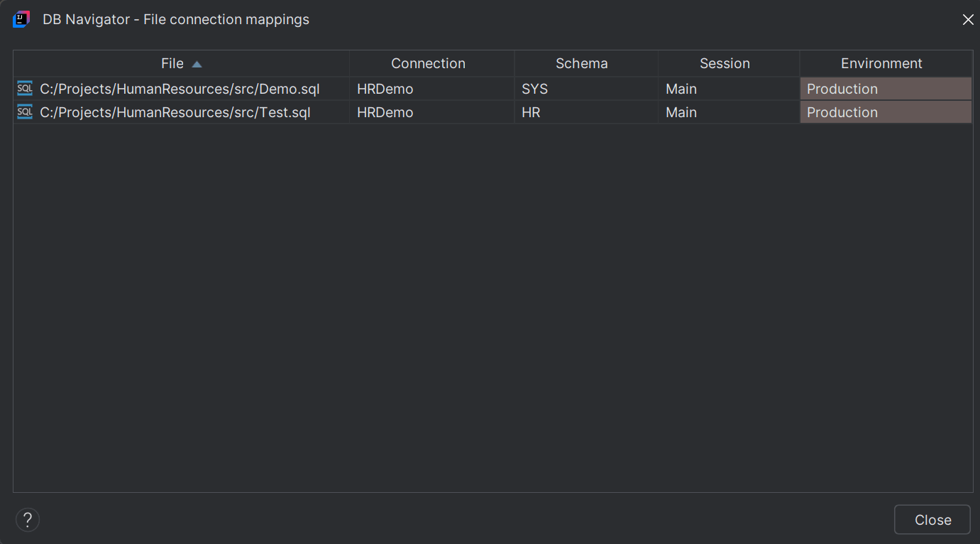The height and width of the screenshot is (544, 980).
Task: Open the Main session cell for Test.sql
Action: coord(681,112)
